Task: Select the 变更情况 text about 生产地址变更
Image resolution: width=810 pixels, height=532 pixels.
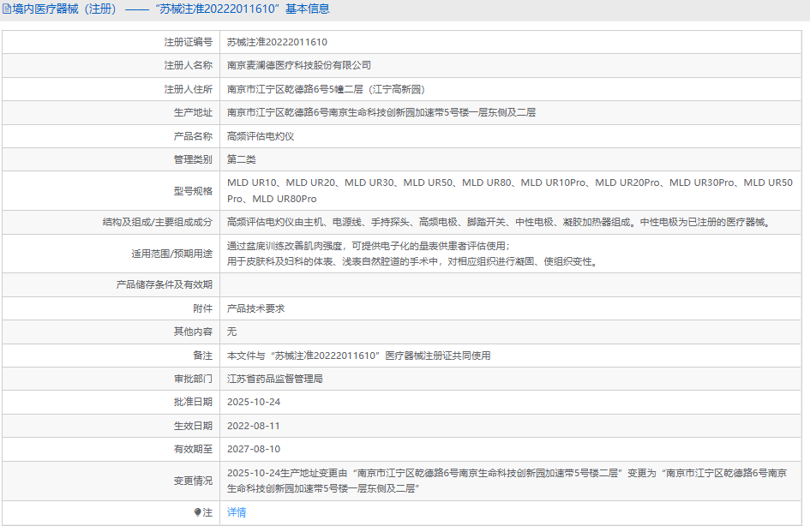Action: (507, 481)
